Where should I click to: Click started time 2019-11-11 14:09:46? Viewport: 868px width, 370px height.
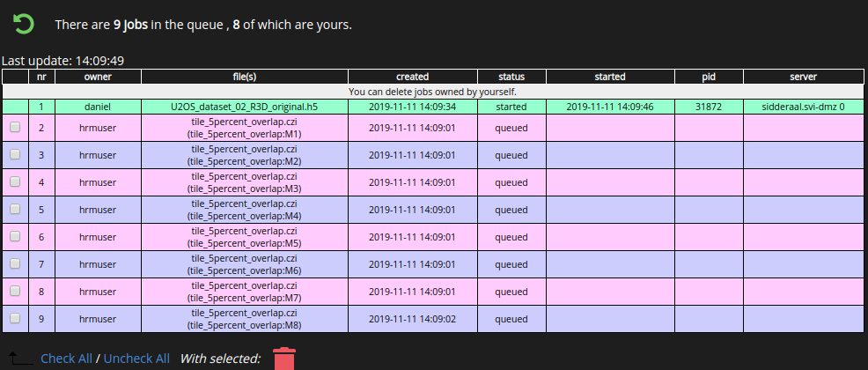coord(610,107)
